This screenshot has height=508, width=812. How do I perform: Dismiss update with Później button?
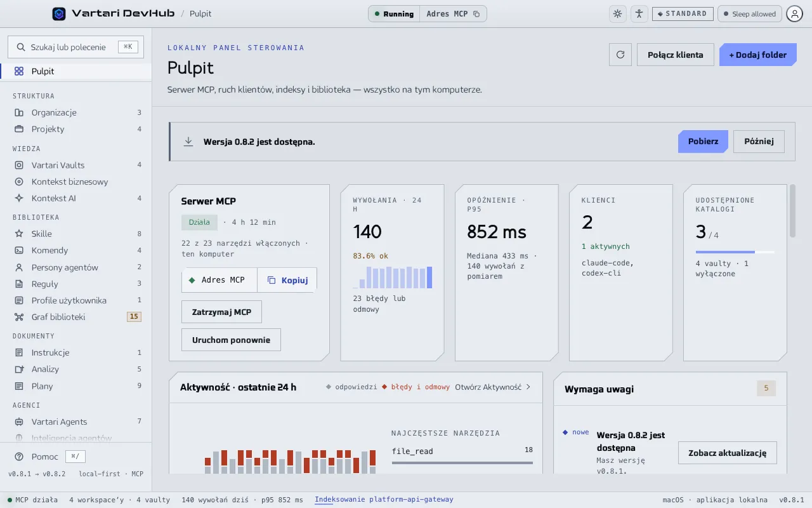[759, 142]
